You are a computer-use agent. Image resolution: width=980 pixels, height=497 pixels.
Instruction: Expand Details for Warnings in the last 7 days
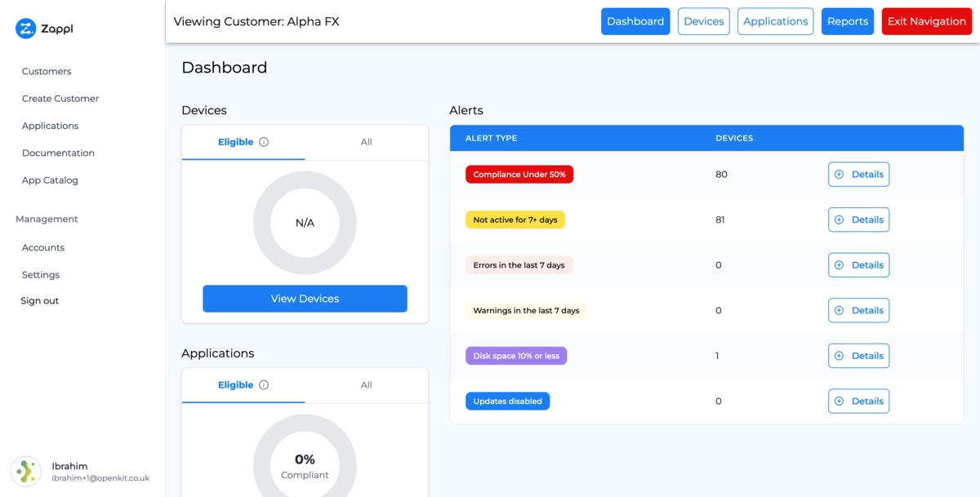point(858,310)
